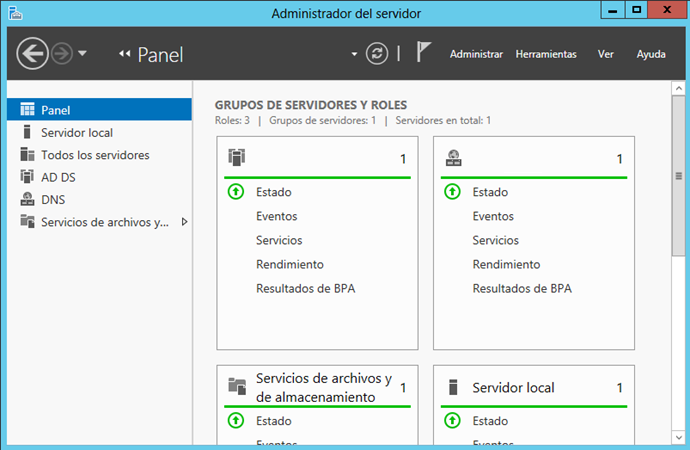The image size is (690, 450).
Task: Click the forward navigation arrow button
Action: coord(62,54)
